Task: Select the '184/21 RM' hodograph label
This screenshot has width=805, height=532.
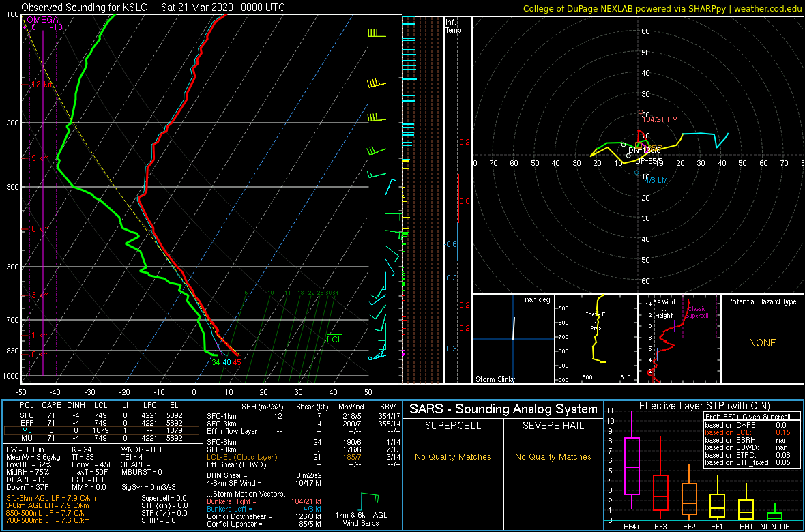Action: pyautogui.click(x=659, y=119)
